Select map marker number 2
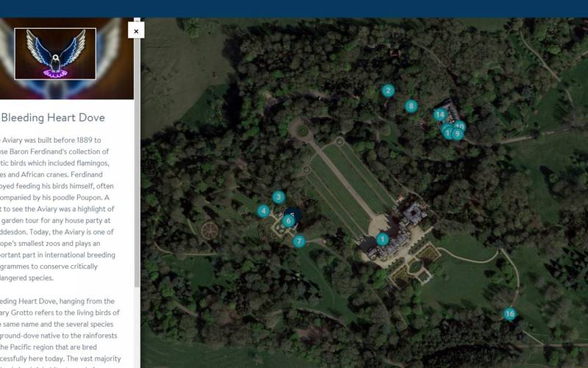This screenshot has height=368, width=588. tap(388, 91)
